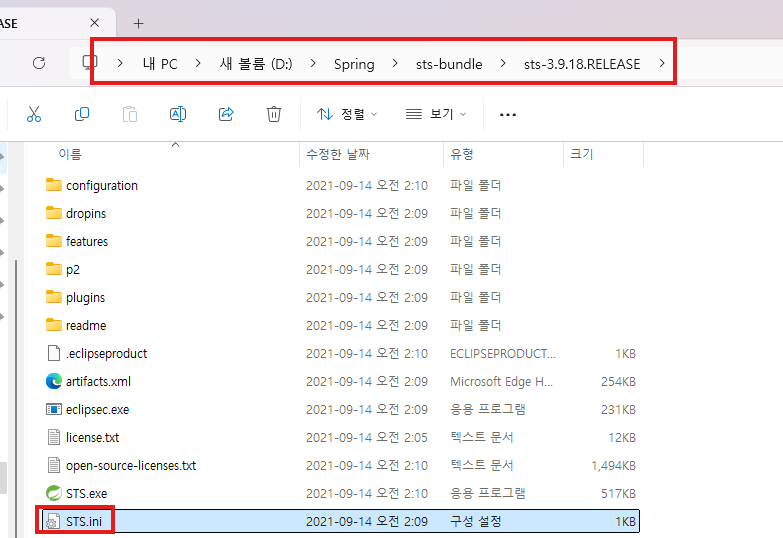This screenshot has width=783, height=538.
Task: Click the .eclipseproduct file icon
Action: 53,353
